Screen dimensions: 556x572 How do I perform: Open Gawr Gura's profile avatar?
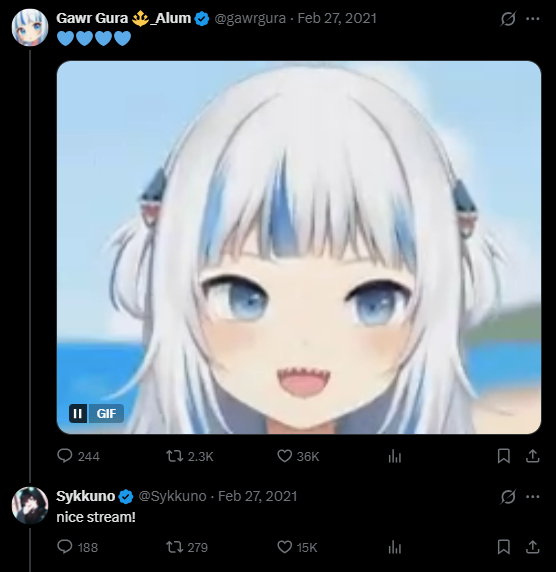pyautogui.click(x=30, y=27)
